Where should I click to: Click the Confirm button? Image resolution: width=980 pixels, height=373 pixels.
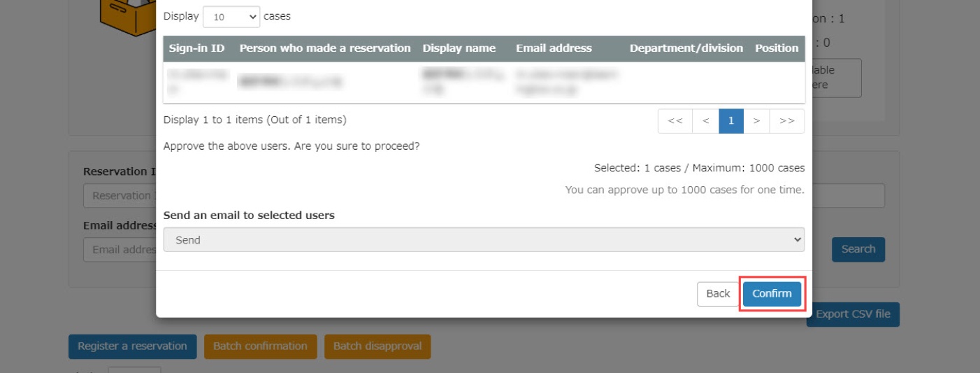[772, 294]
